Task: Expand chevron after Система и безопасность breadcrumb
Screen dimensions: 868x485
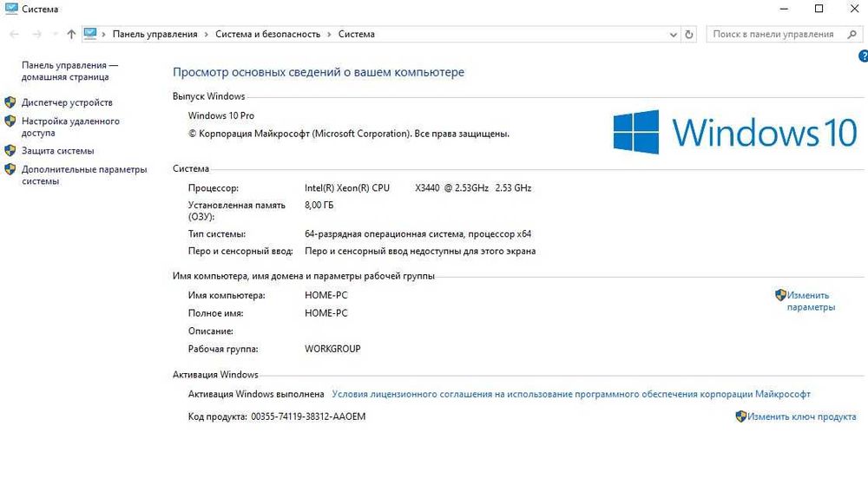Action: [329, 35]
